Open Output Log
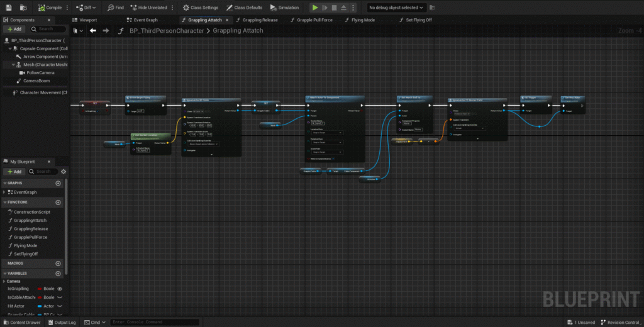The height and width of the screenshot is (327, 644). tap(62, 323)
